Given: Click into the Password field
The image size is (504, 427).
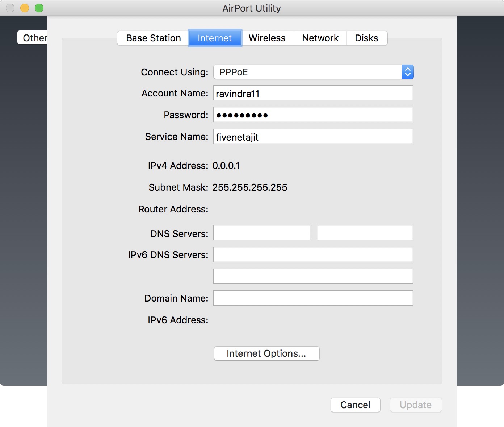Looking at the screenshot, I should click(x=313, y=115).
